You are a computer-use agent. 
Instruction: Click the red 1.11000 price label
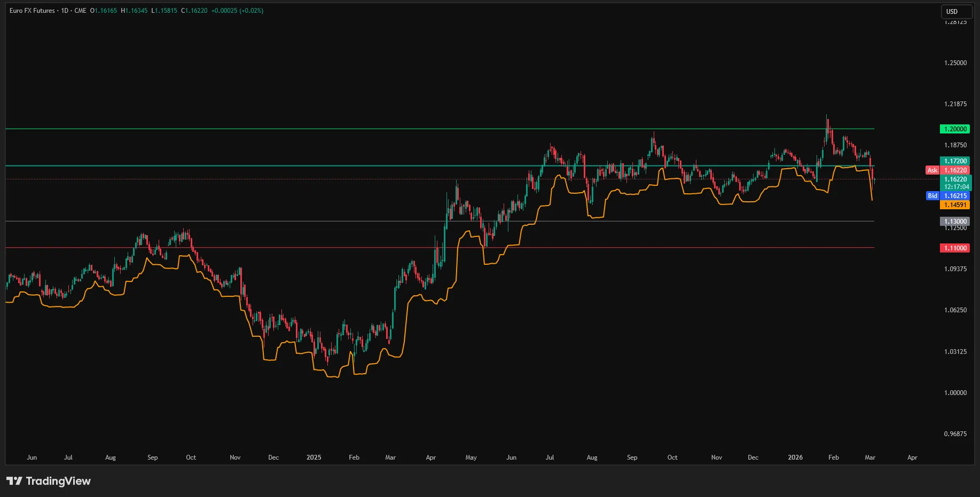955,248
